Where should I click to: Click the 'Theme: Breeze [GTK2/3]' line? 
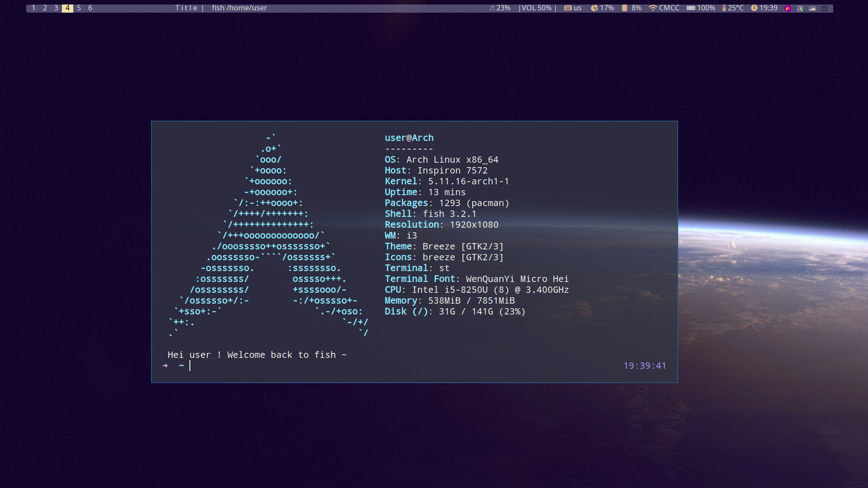point(444,246)
